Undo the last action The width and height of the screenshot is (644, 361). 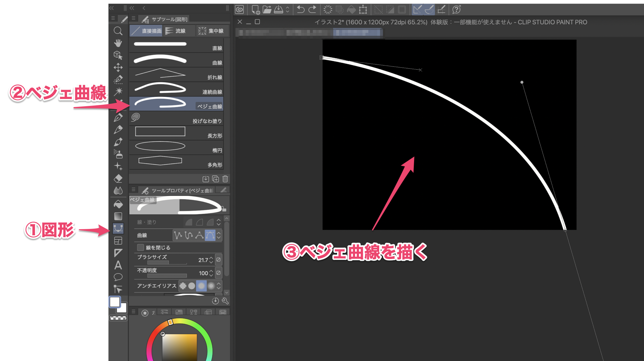point(300,10)
